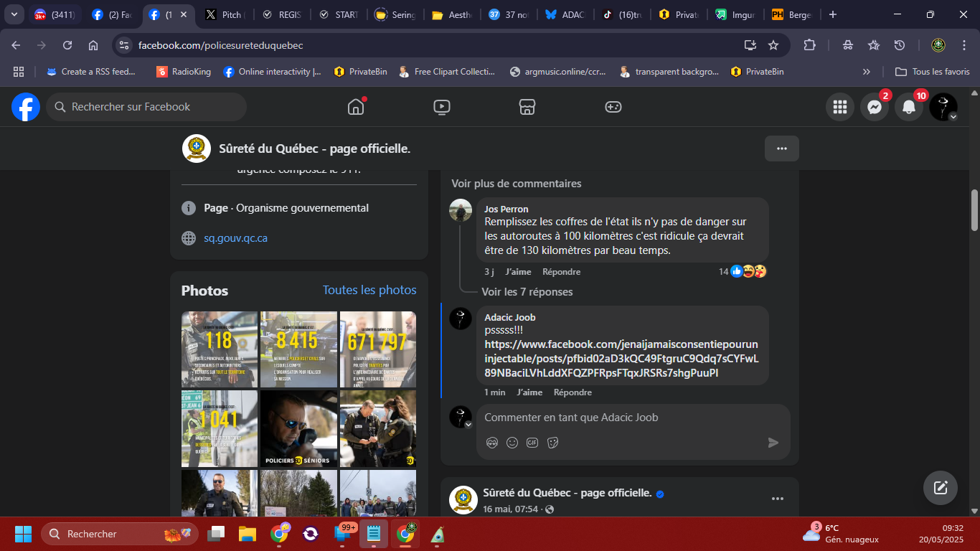This screenshot has width=980, height=551.
Task: Insert avatar sticker in comment box
Action: 492,443
